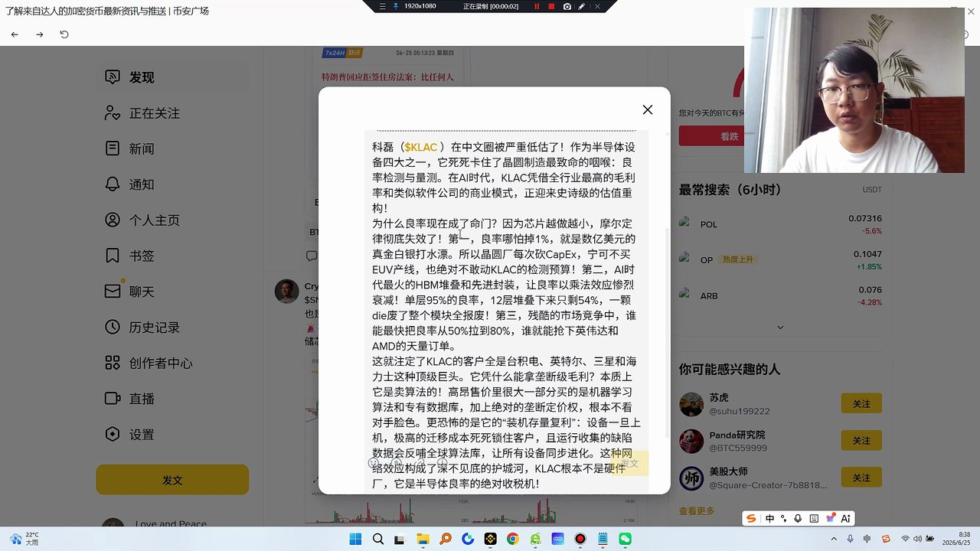Open the weather widget showing 22°C
The height and width of the screenshot is (551, 980).
pos(23,539)
